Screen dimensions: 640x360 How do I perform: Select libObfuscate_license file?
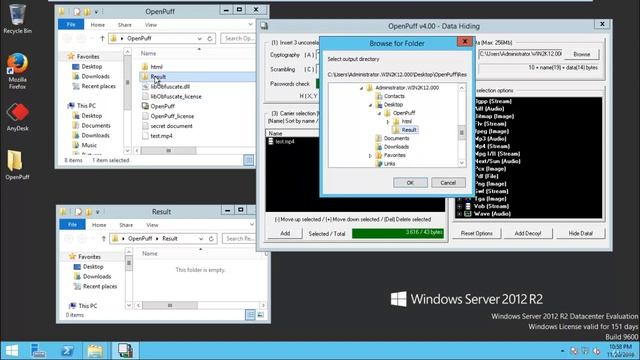tap(176, 96)
